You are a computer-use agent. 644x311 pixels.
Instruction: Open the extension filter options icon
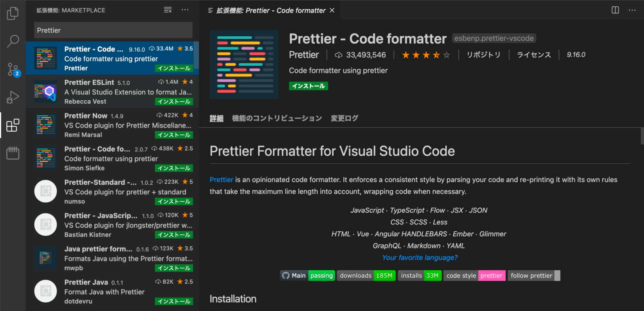[167, 10]
